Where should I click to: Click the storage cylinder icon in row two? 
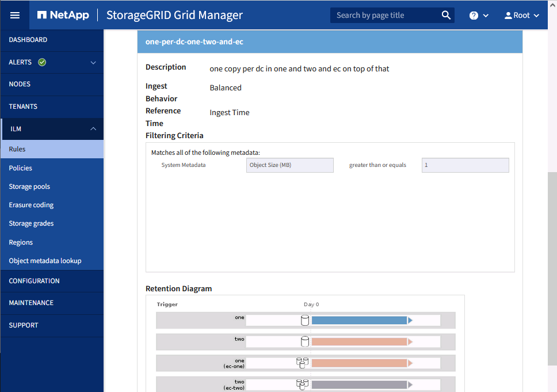coord(305,341)
